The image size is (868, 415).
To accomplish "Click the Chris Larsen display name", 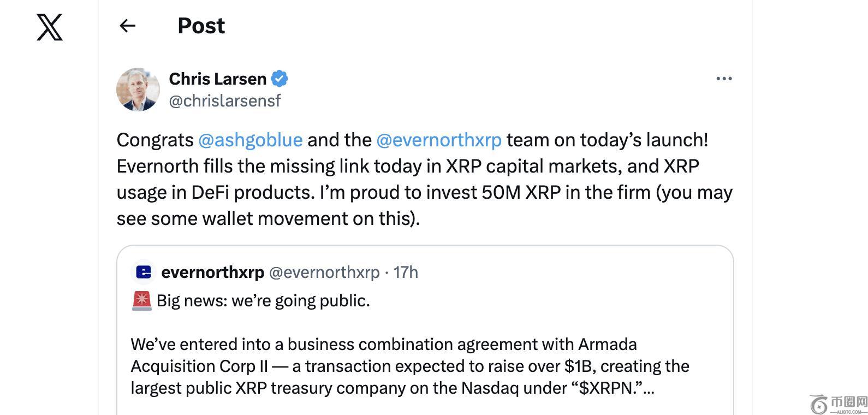I will tap(217, 79).
